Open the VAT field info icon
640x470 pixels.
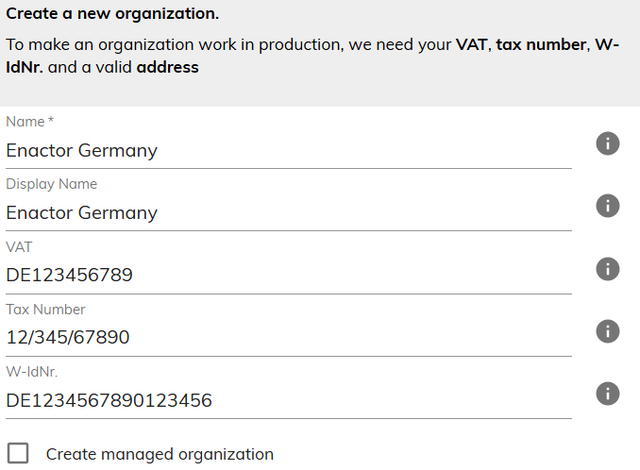607,268
